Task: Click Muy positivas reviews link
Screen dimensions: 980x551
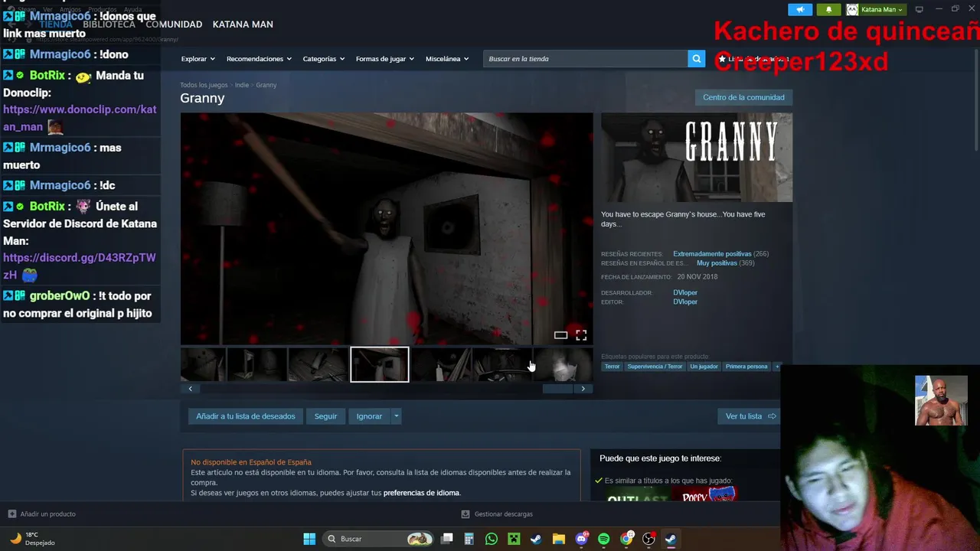Action: point(717,262)
